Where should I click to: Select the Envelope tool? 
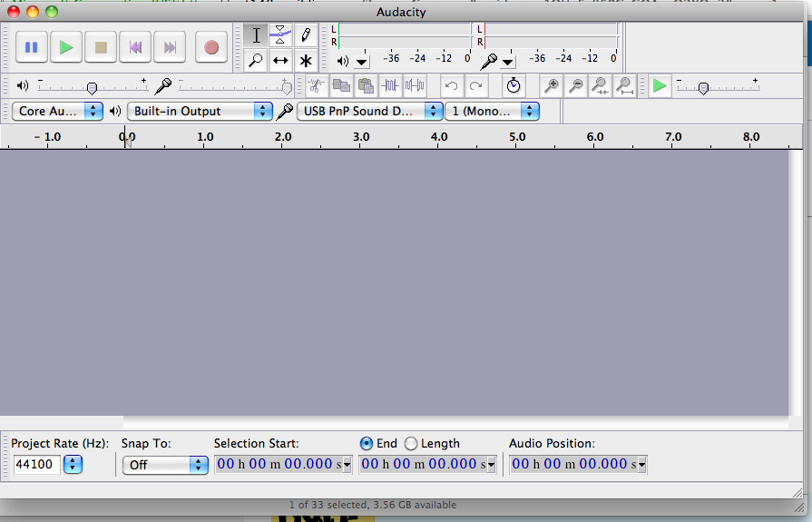pyautogui.click(x=280, y=35)
